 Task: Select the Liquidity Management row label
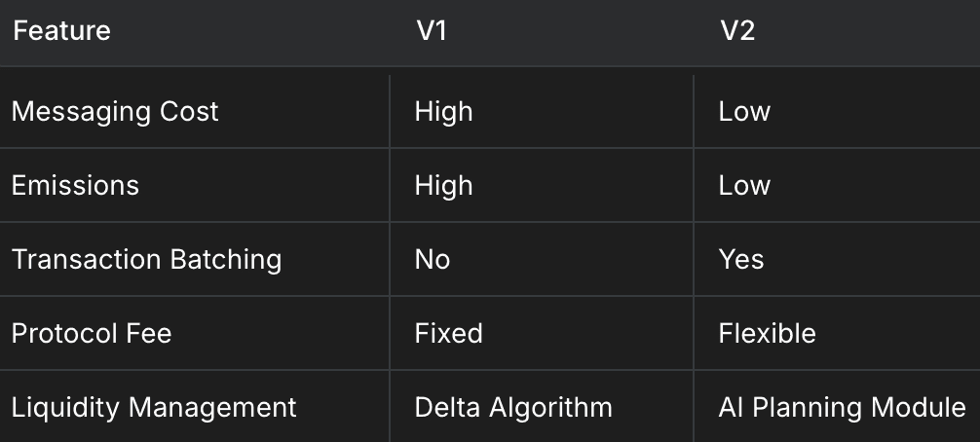pyautogui.click(x=154, y=408)
